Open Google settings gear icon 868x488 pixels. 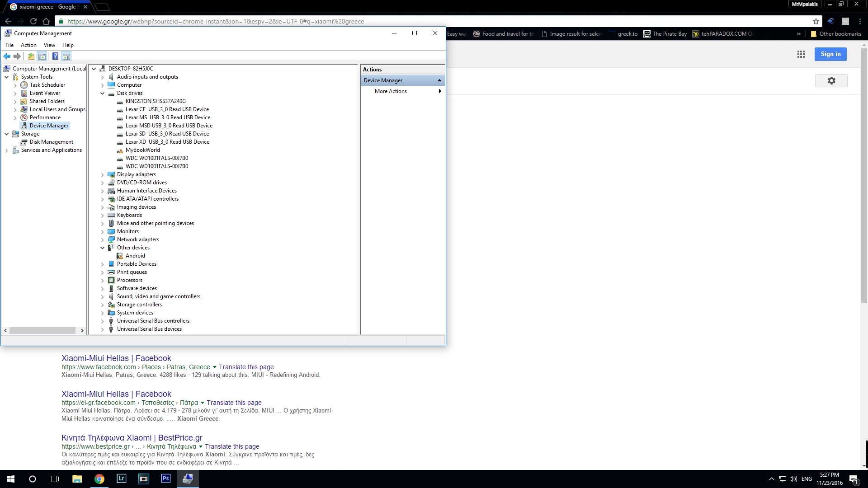831,81
